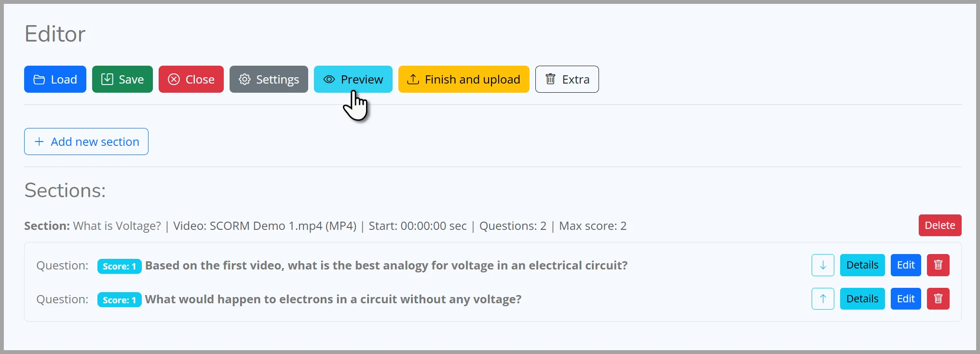This screenshot has height=354, width=980.
Task: Trash the electrons without voltage question
Action: pos(938,299)
